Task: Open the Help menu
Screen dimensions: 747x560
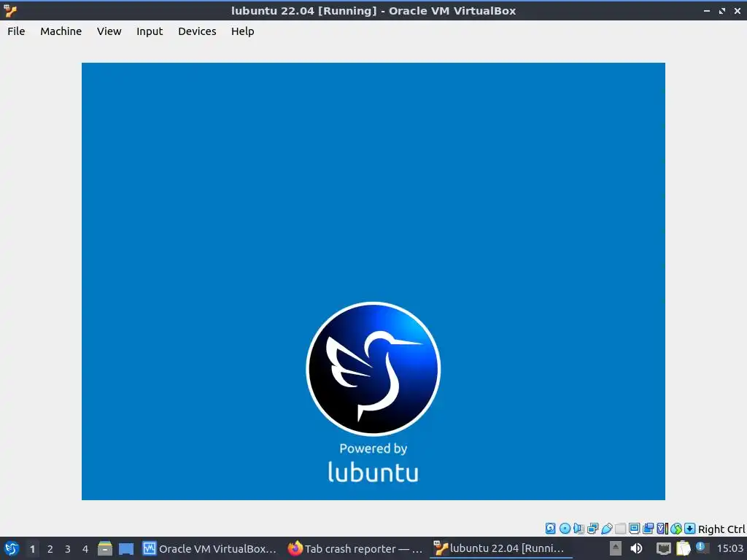Action: 242,31
